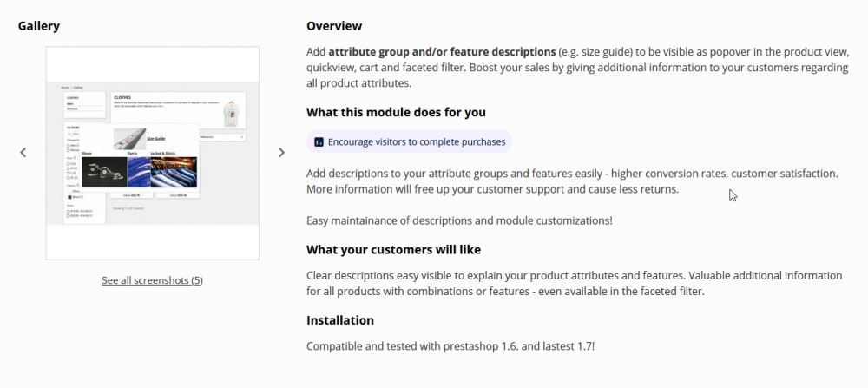Click the Pants picture in gallery preview
The height and width of the screenshot is (388, 868).
139,172
